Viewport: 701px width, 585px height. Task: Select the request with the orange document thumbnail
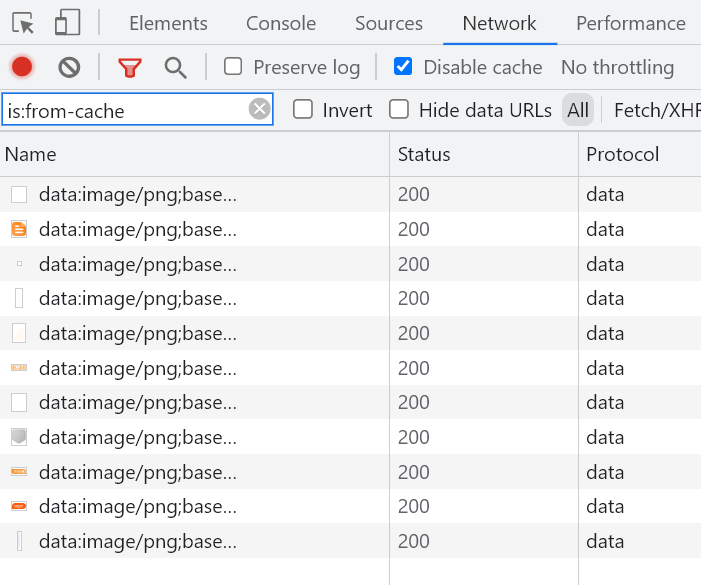194,229
